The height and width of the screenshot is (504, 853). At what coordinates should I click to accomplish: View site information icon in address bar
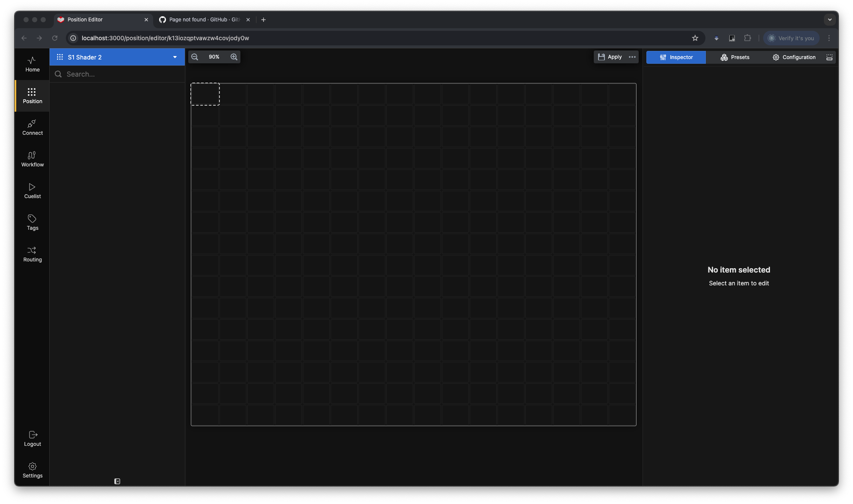click(x=73, y=38)
